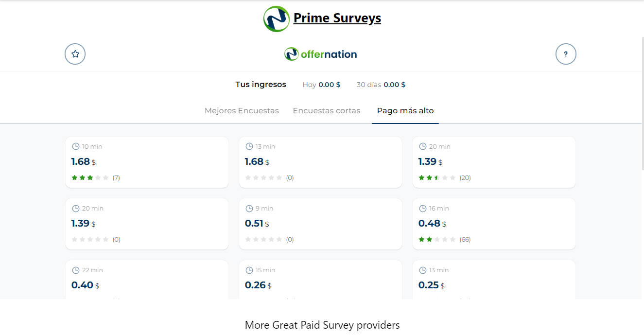The height and width of the screenshot is (335, 644).
Task: Click the Tus ingresos label
Action: pyautogui.click(x=261, y=85)
